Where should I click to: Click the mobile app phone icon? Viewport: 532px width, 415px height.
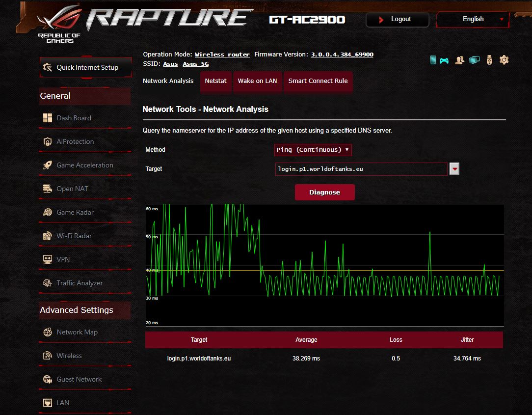(x=433, y=60)
